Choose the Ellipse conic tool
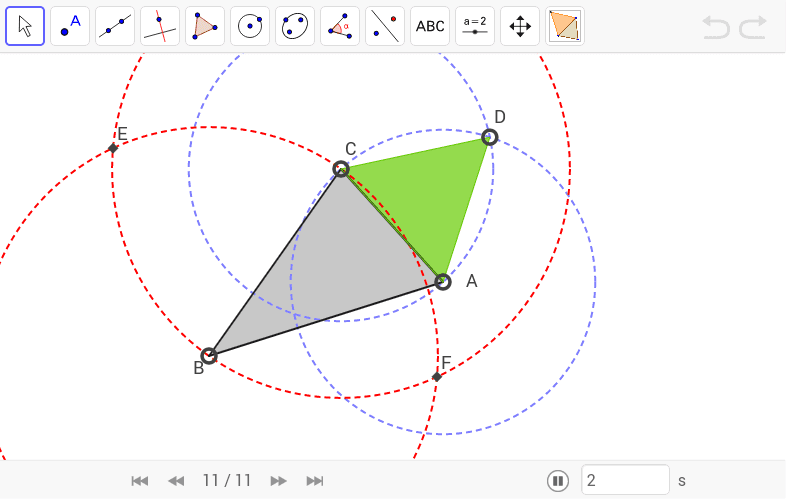 [295, 26]
